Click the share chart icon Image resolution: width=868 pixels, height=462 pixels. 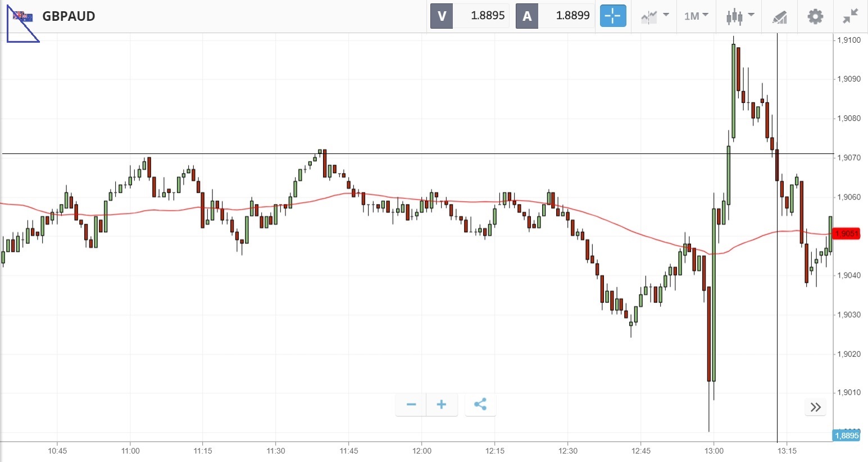click(480, 405)
